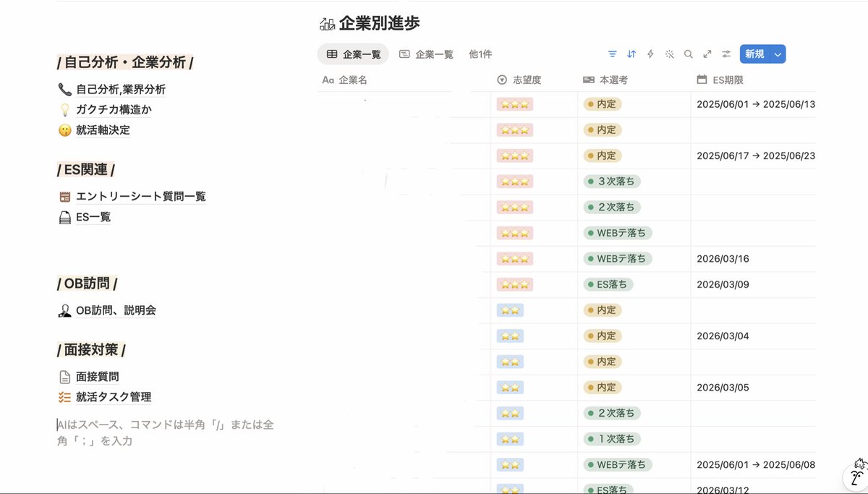
Task: Click three-star rating in the 2026/03/16 row
Action: coord(515,258)
